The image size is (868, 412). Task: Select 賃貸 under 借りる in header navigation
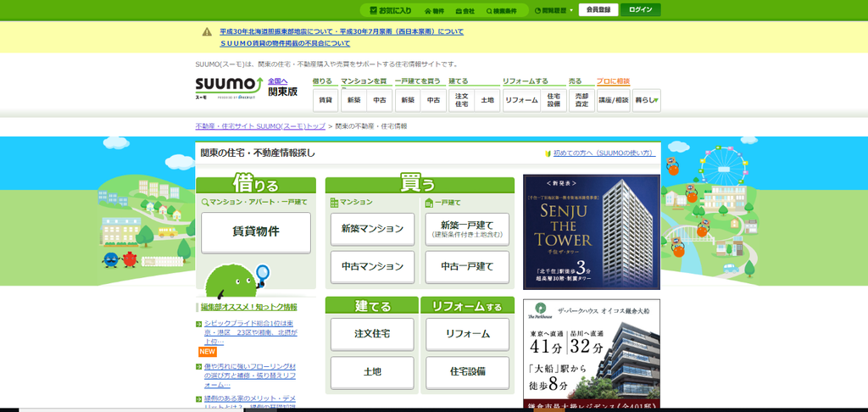click(325, 101)
